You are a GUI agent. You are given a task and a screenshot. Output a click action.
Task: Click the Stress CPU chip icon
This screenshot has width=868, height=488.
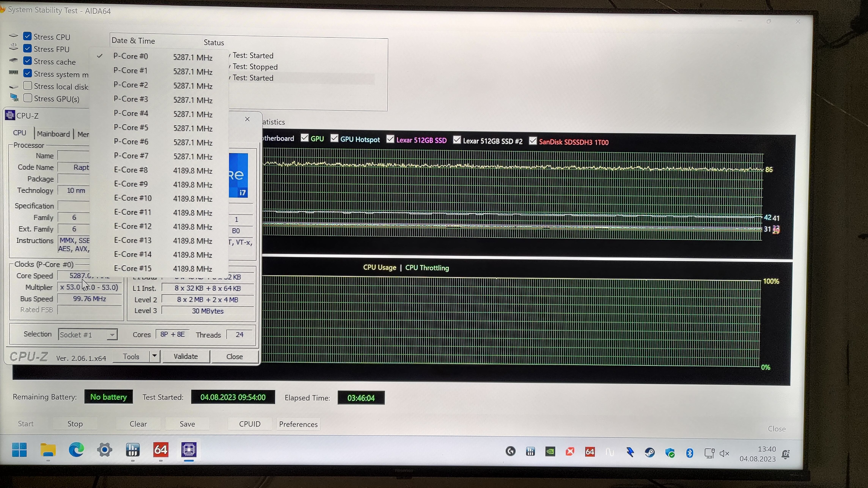13,35
